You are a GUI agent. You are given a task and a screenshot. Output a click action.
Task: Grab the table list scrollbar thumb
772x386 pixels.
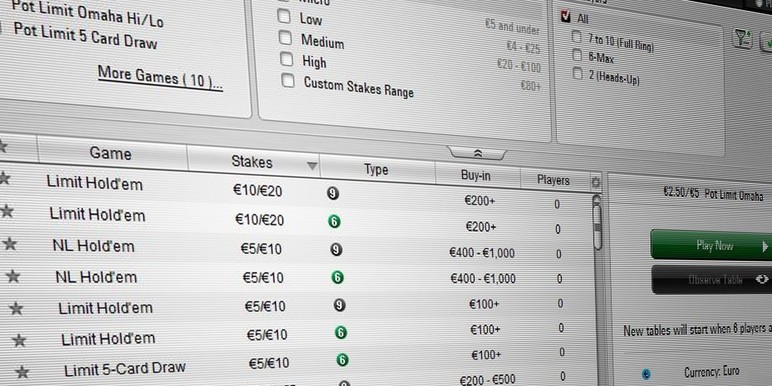(598, 227)
